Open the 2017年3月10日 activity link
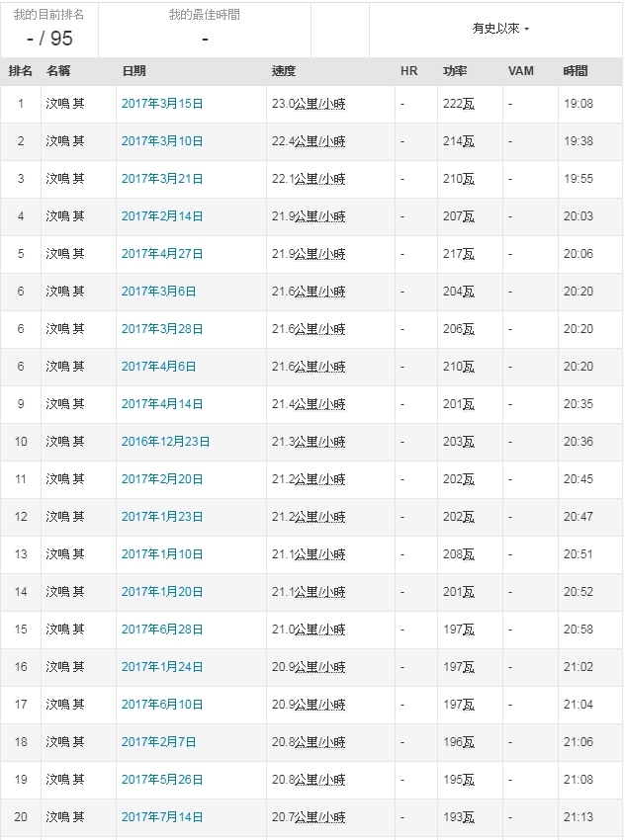The width and height of the screenshot is (625, 840). coord(162,141)
